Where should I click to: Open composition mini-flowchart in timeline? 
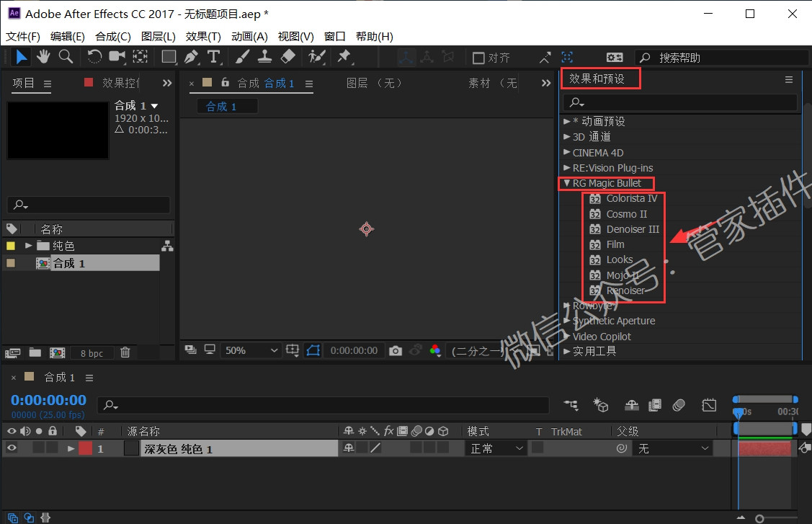click(x=571, y=405)
